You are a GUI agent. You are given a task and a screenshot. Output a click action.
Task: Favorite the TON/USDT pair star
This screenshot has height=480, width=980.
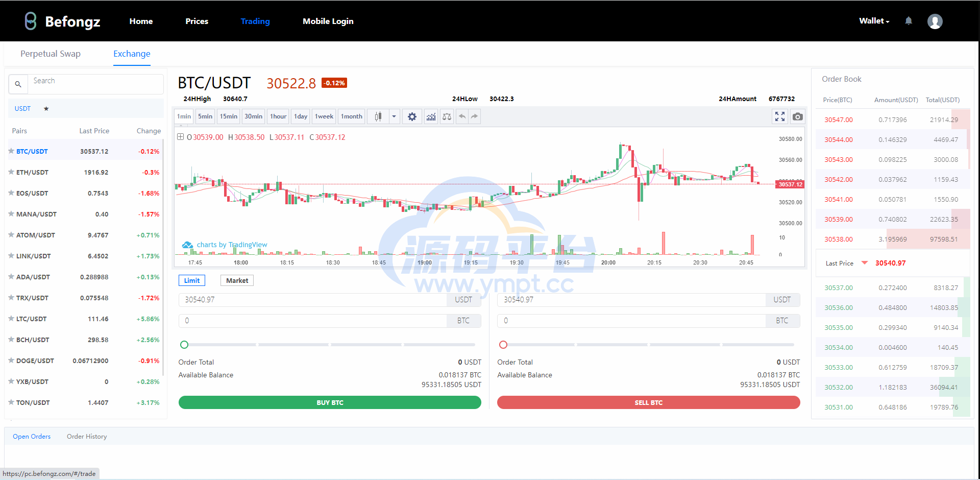[x=11, y=402]
